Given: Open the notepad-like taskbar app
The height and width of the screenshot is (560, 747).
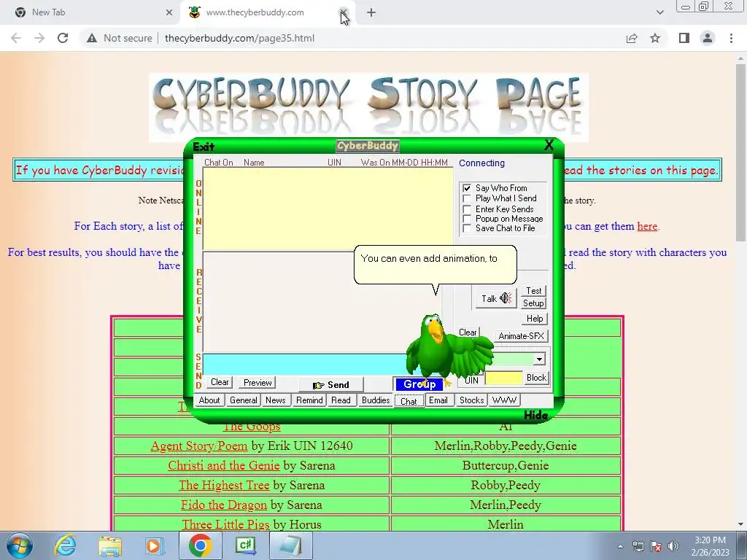Looking at the screenshot, I should [x=290, y=545].
